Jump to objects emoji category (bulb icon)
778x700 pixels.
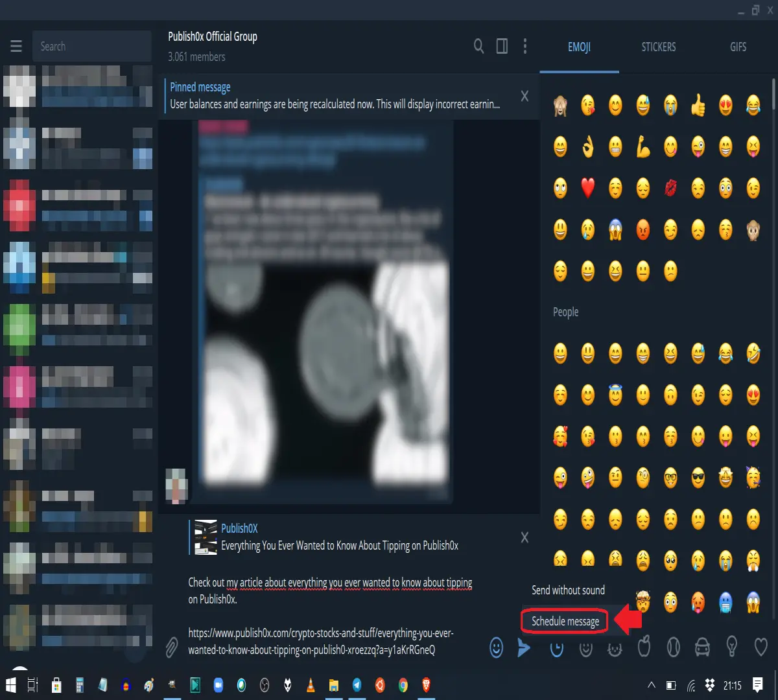[x=731, y=647]
